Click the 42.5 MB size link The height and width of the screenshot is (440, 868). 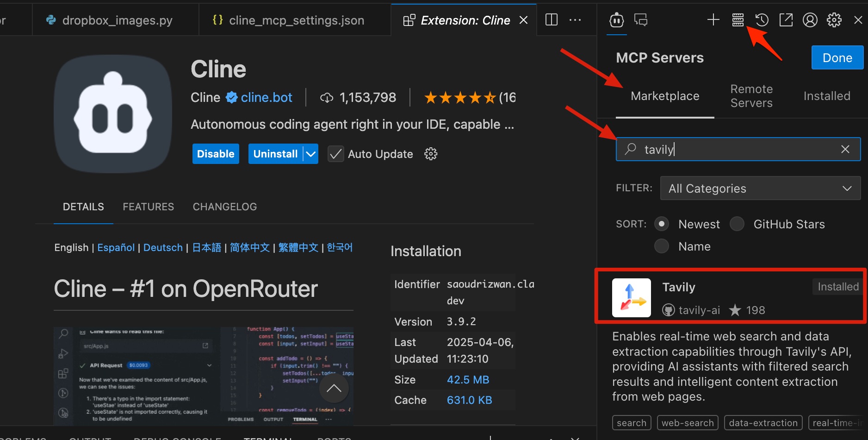click(x=468, y=380)
